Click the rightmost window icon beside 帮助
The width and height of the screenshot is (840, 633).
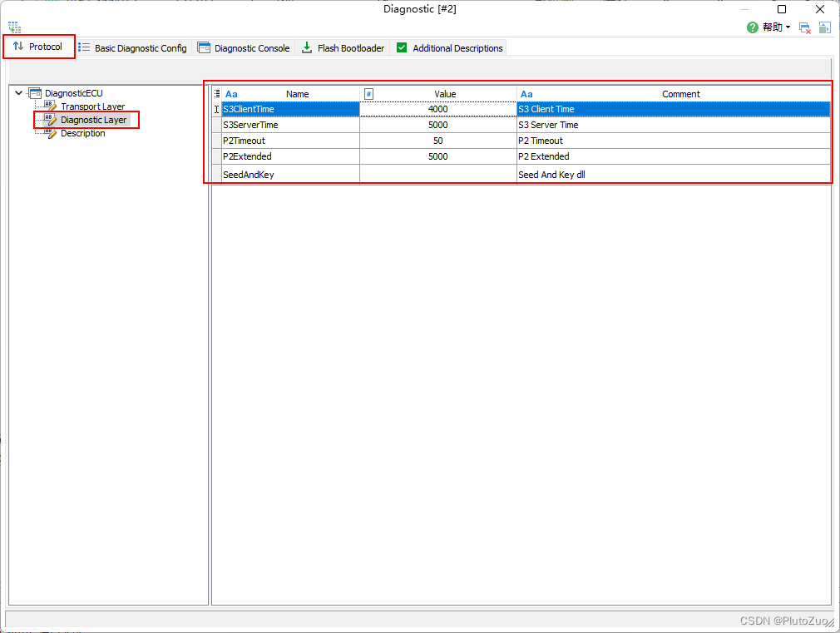pos(824,28)
